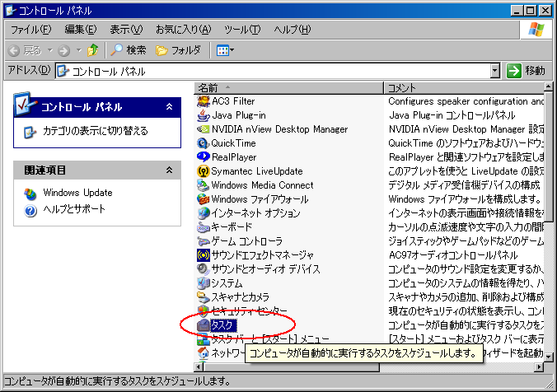Viewport: 557px width, 392px height.
Task: Click the forward navigation arrow
Action: pos(64,51)
